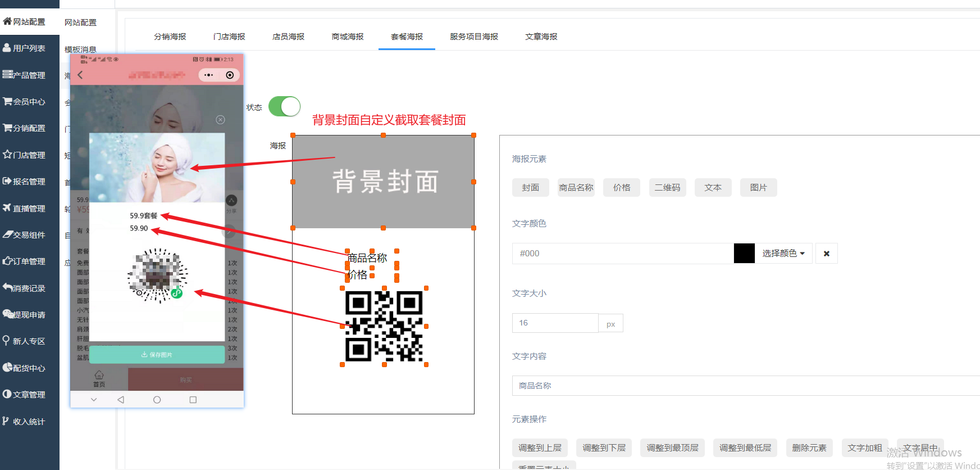
Task: Open 报名管理 sidebar item
Action: click(x=24, y=182)
